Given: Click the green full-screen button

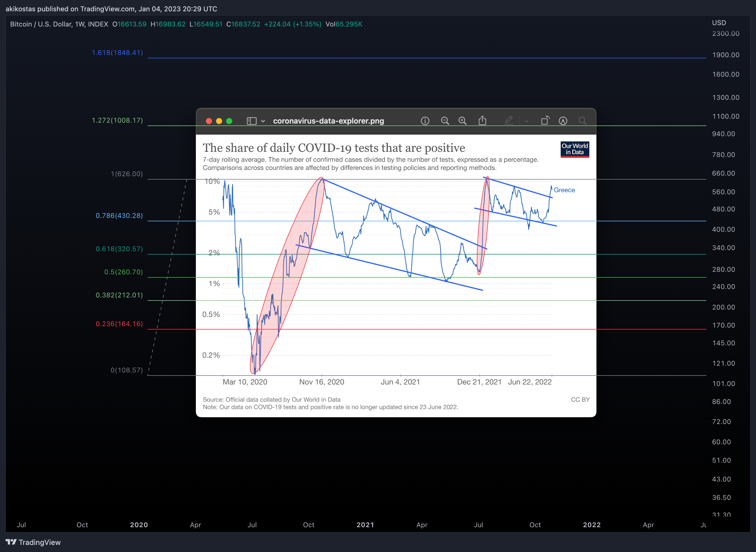Looking at the screenshot, I should [229, 121].
